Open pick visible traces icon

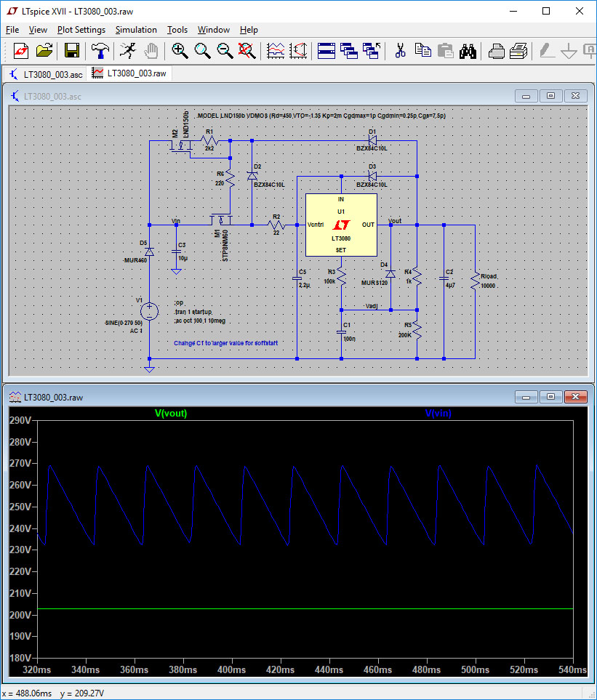(298, 51)
